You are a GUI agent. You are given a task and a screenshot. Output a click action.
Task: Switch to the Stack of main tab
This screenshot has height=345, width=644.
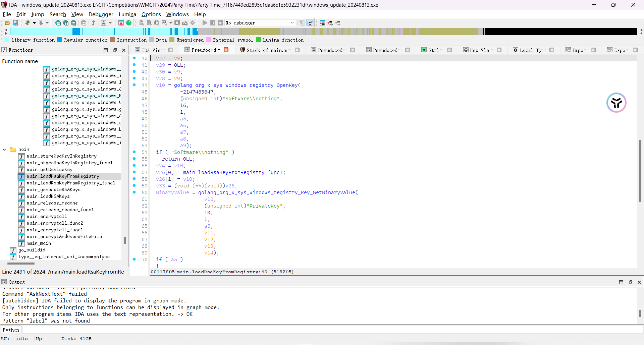point(268,50)
